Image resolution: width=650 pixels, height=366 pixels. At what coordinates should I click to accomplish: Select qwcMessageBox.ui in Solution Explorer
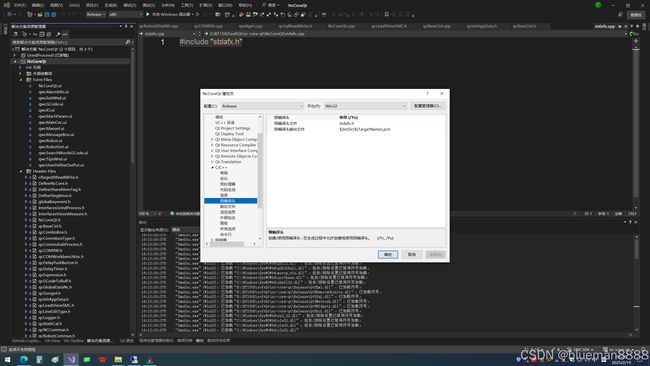[x=56, y=135]
